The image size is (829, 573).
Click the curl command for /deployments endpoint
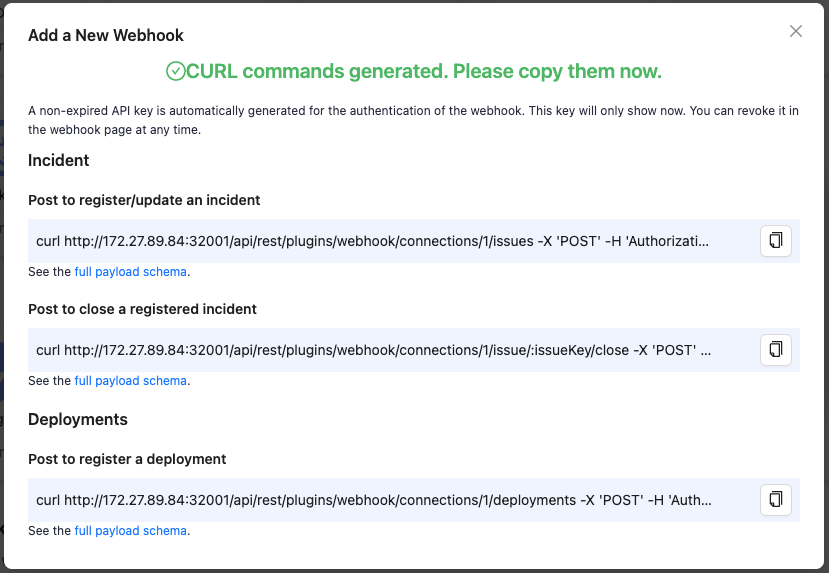pos(372,500)
